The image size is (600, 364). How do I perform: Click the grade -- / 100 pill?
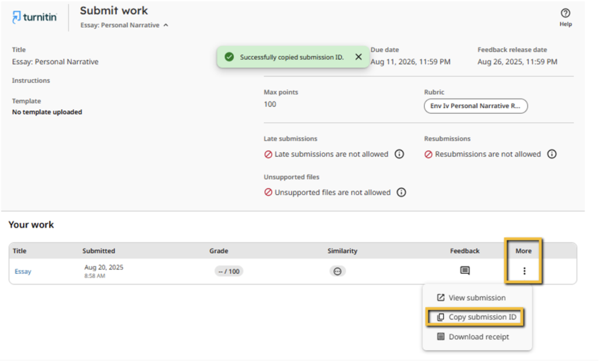[229, 271]
